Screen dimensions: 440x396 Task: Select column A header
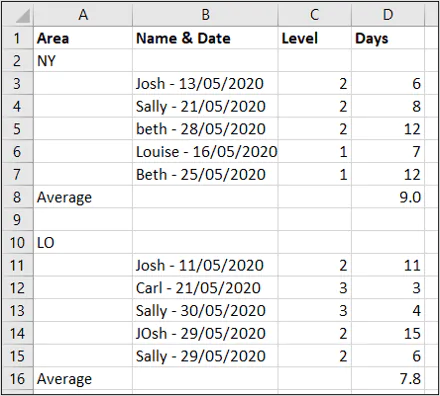[x=83, y=15]
